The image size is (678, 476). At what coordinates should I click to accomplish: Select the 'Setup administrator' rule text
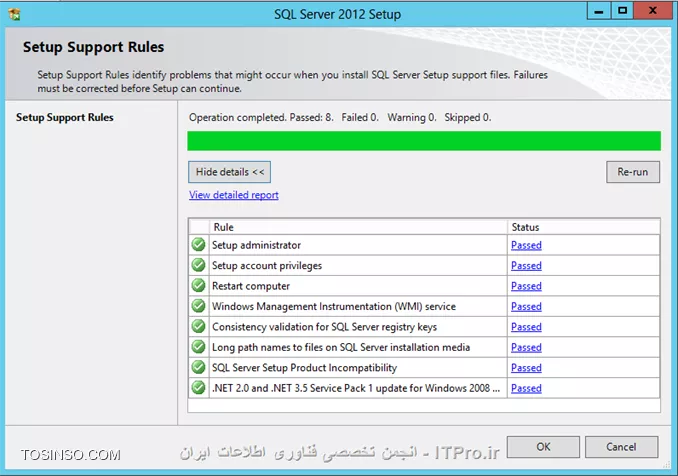(x=256, y=245)
